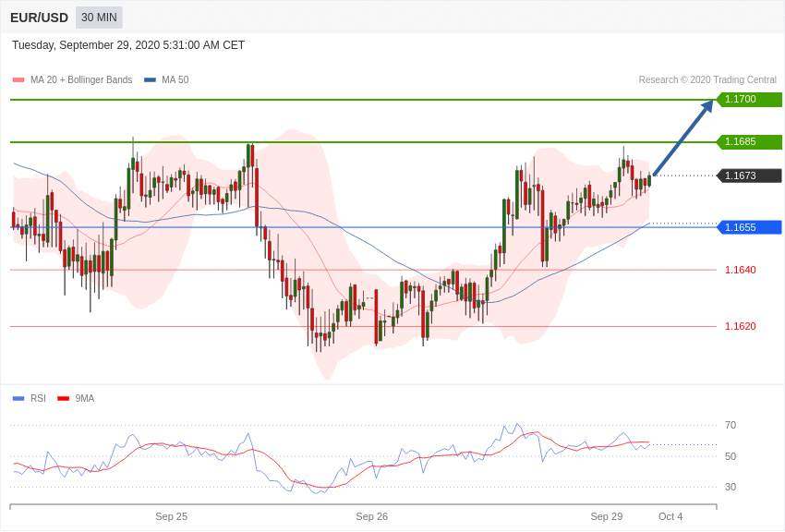
Task: Click the 30 MIN timeframe button
Action: point(99,18)
